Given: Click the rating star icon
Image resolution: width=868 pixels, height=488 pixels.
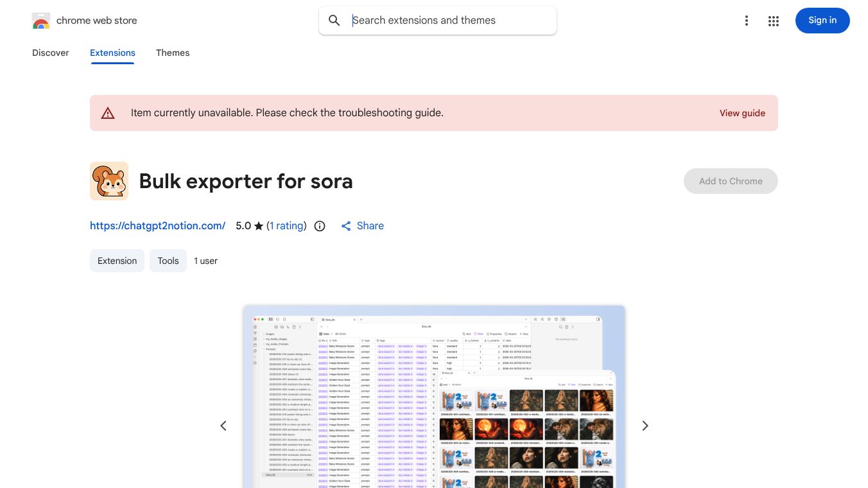Looking at the screenshot, I should click(x=259, y=226).
